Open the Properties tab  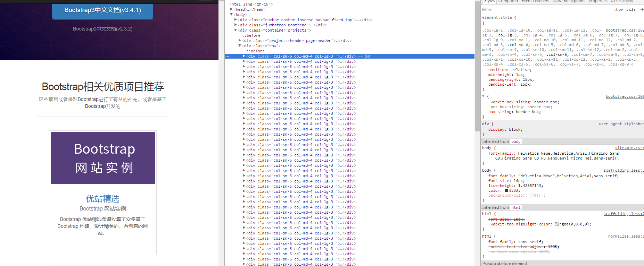(x=598, y=1)
